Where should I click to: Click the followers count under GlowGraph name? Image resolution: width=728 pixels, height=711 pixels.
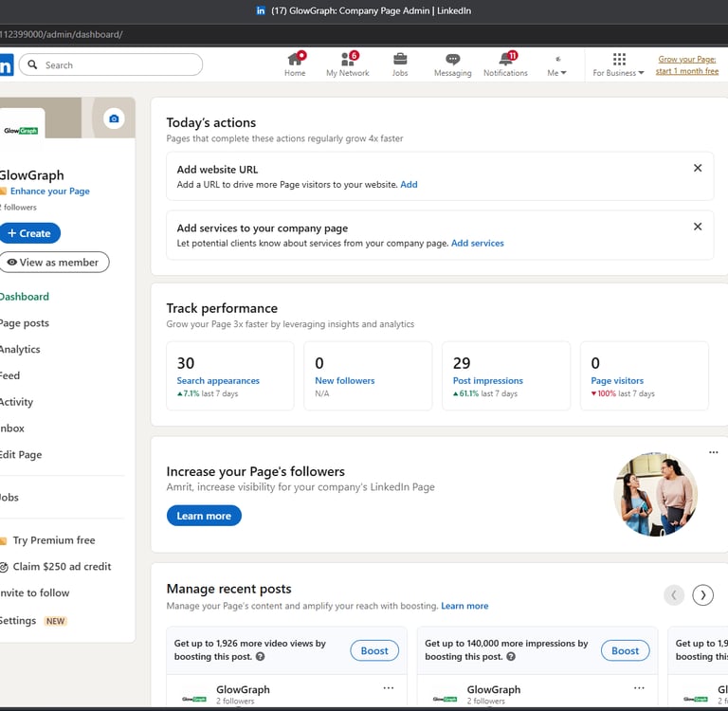point(18,207)
